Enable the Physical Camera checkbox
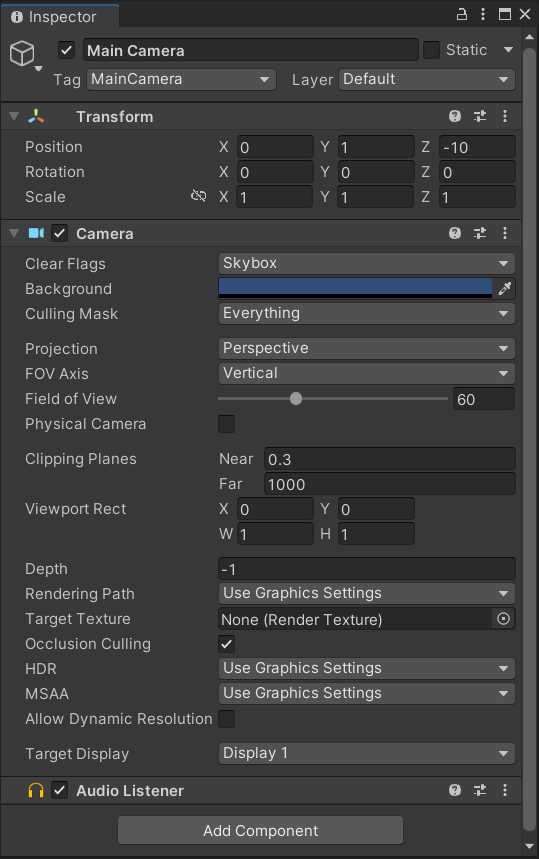The width and height of the screenshot is (539, 859). (x=226, y=423)
